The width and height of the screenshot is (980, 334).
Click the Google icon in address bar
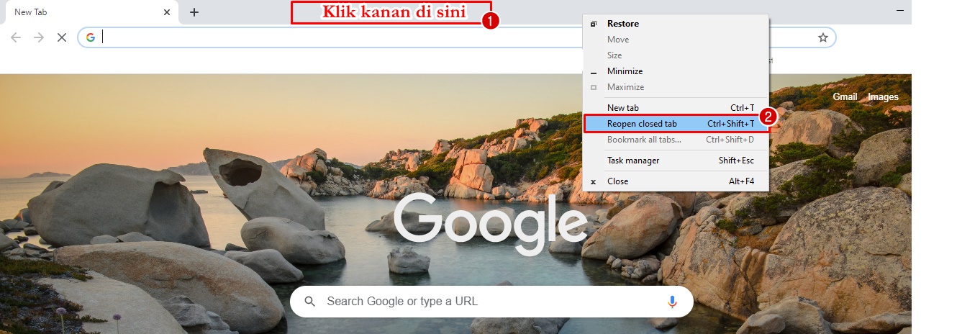pos(91,37)
